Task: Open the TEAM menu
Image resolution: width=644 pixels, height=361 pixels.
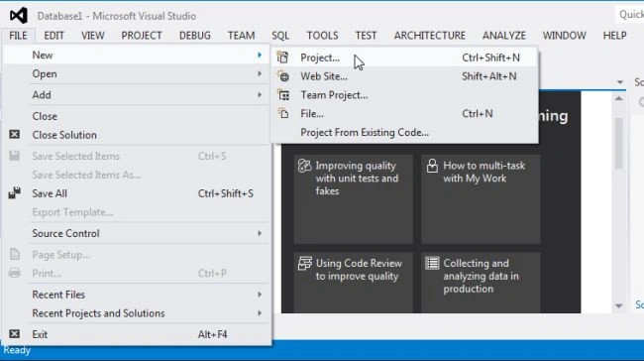Action: pos(242,36)
